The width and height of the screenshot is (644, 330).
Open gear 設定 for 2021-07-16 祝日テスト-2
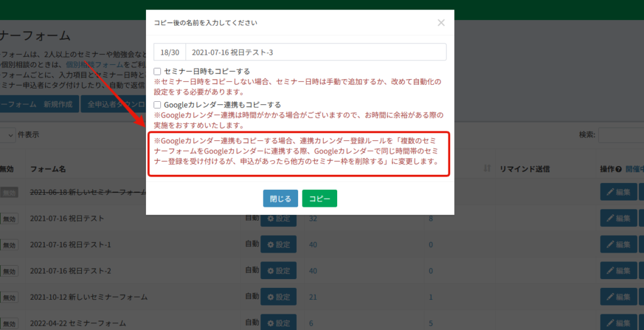279,271
